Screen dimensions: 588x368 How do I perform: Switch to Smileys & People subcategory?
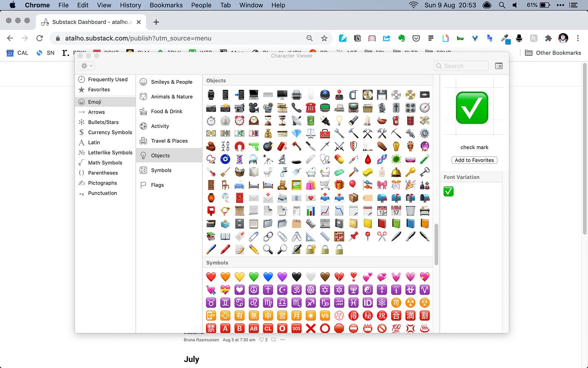pos(169,82)
